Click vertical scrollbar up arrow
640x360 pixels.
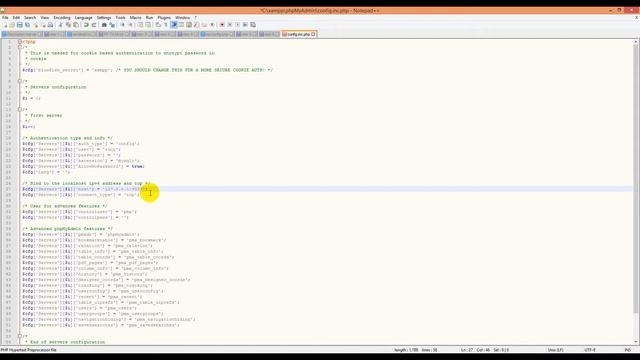coord(636,42)
